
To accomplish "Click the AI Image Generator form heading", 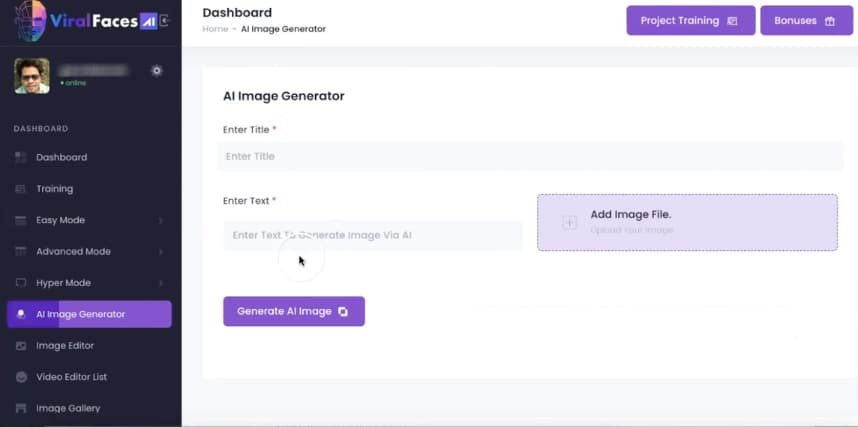I will point(283,96).
